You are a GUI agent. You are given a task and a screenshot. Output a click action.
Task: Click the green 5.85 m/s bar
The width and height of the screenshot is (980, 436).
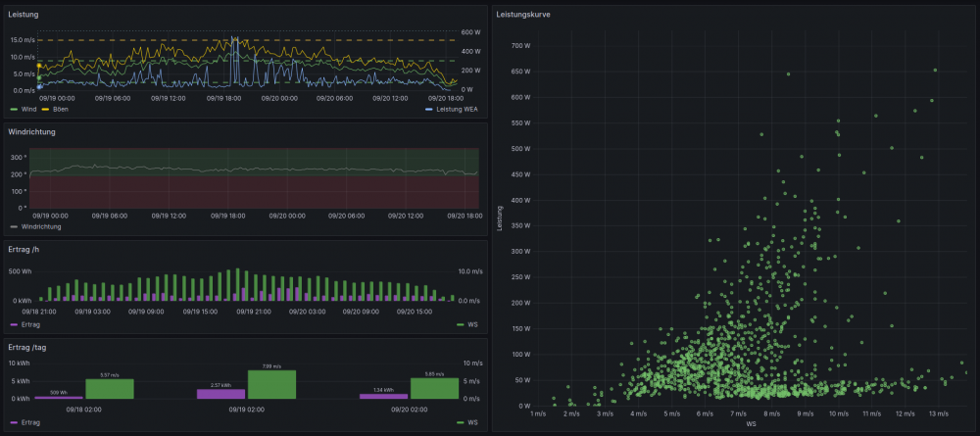coord(434,389)
